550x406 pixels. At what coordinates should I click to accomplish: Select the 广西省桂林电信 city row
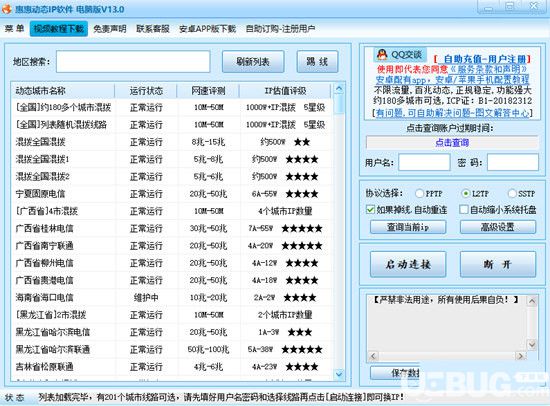pos(171,228)
